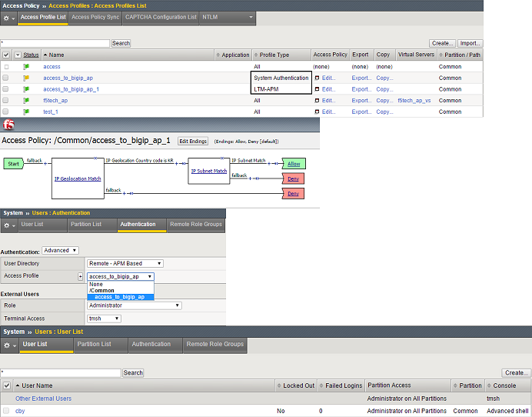Image resolution: width=532 pixels, height=417 pixels.
Task: Click the Access Profiles search input field
Action: coord(55,43)
